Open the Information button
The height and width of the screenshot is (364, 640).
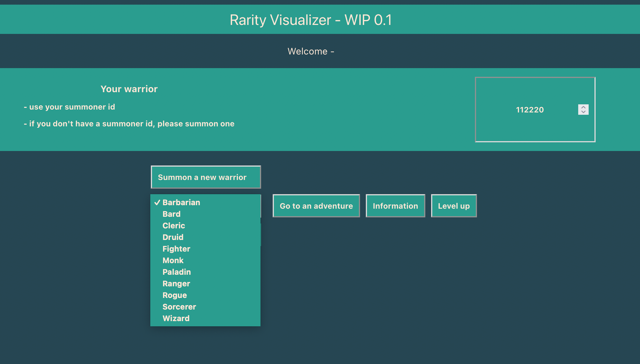(395, 206)
